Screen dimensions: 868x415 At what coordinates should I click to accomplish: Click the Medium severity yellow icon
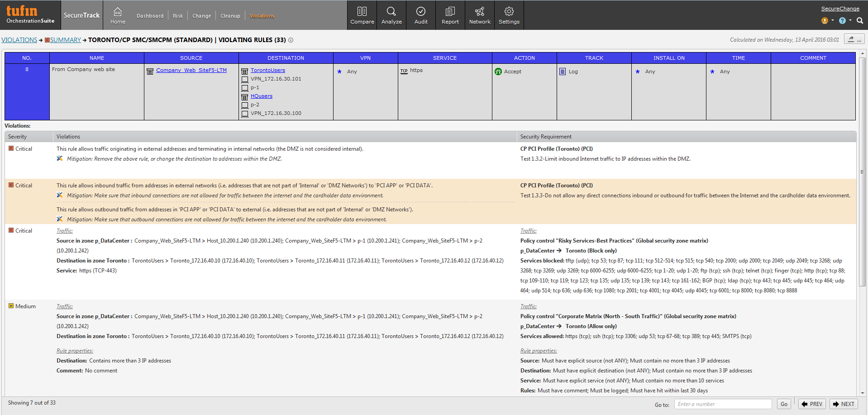tap(11, 306)
